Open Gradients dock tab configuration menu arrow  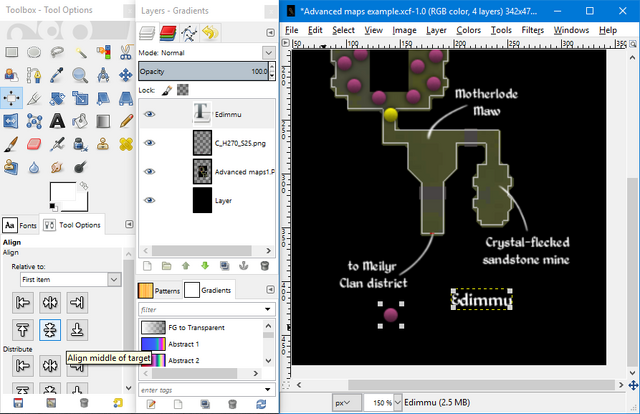pos(270,289)
